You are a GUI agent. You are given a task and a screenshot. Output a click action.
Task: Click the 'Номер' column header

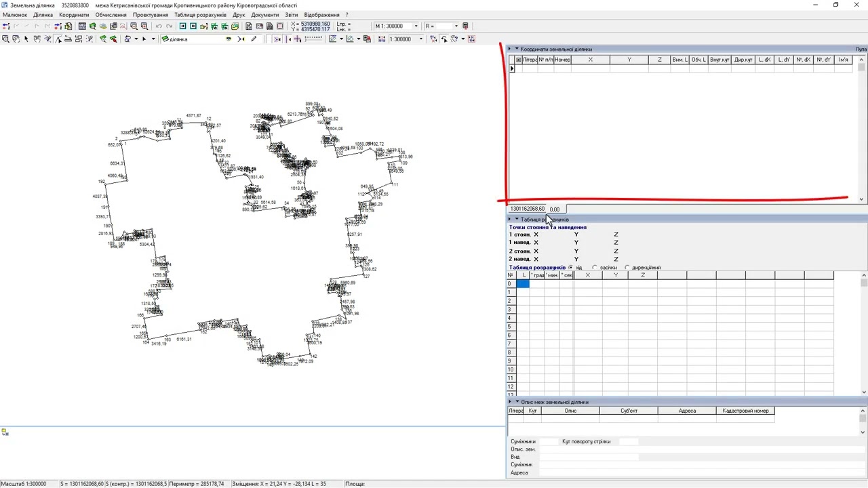(x=563, y=60)
